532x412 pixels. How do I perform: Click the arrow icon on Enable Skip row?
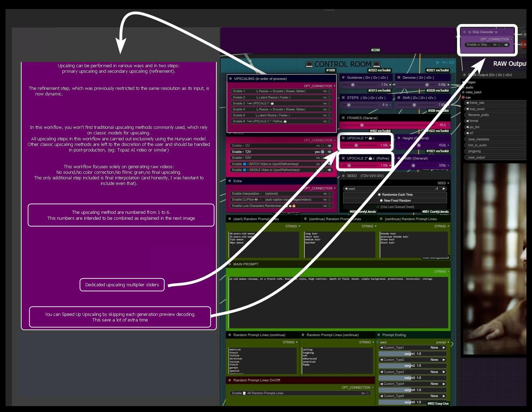click(x=506, y=45)
